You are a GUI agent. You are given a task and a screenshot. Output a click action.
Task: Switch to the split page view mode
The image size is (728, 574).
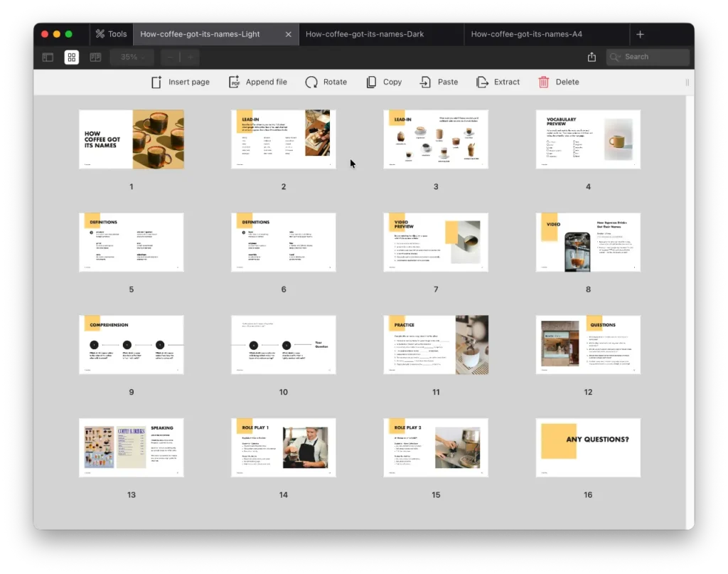point(95,57)
